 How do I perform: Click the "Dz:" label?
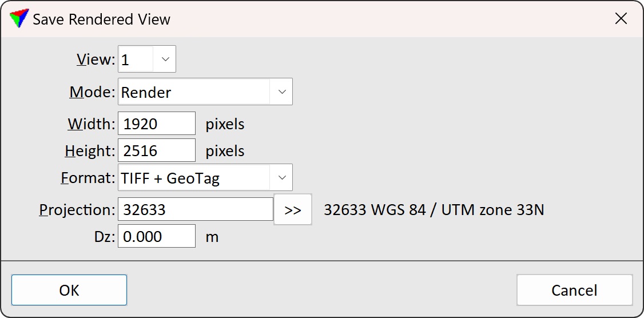(104, 236)
